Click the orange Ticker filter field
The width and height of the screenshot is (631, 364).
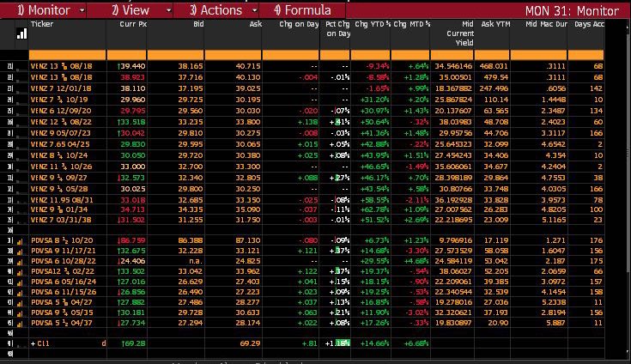(67, 55)
